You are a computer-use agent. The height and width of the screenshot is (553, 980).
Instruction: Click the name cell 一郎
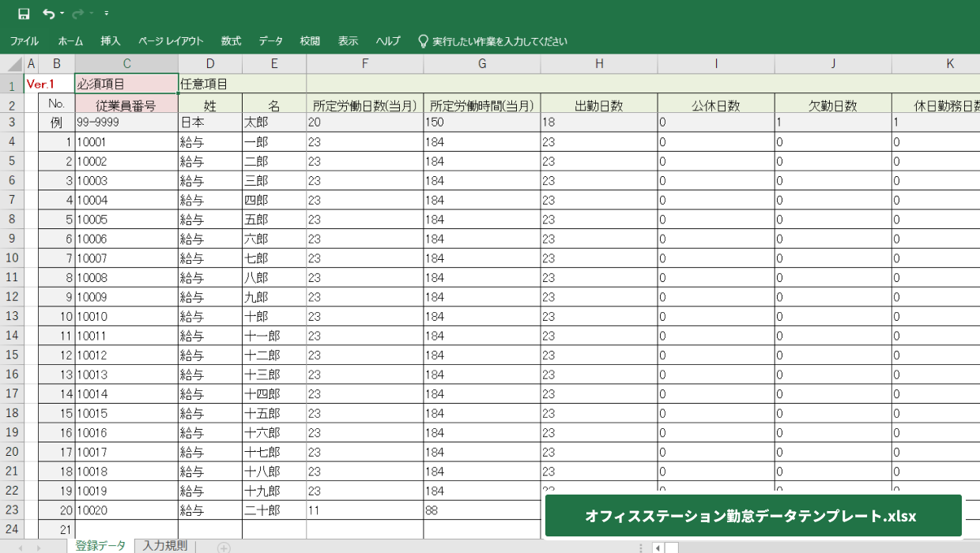[274, 142]
